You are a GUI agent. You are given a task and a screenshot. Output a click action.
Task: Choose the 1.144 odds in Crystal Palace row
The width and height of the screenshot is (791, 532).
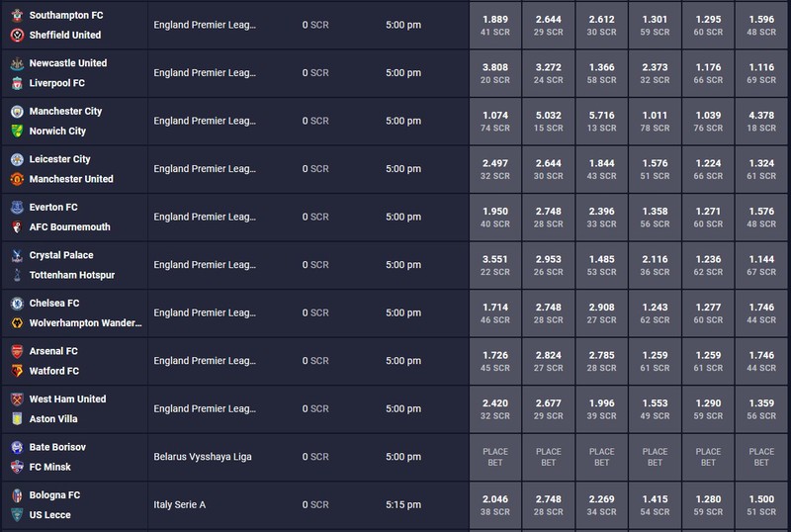(x=761, y=265)
